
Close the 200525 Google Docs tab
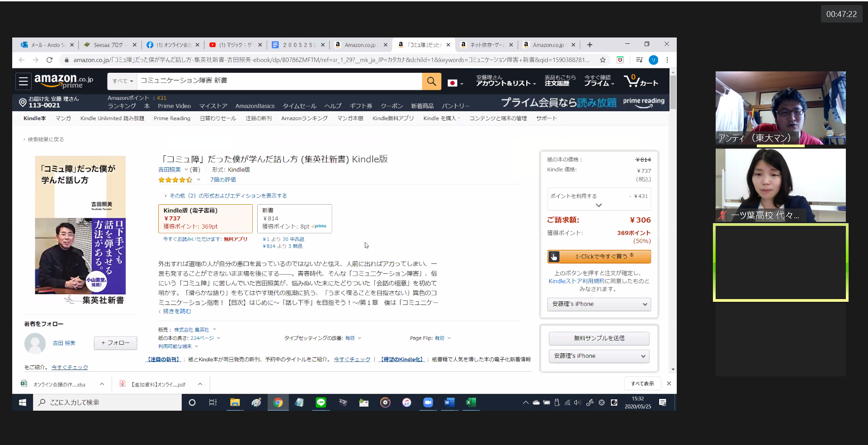tap(323, 45)
